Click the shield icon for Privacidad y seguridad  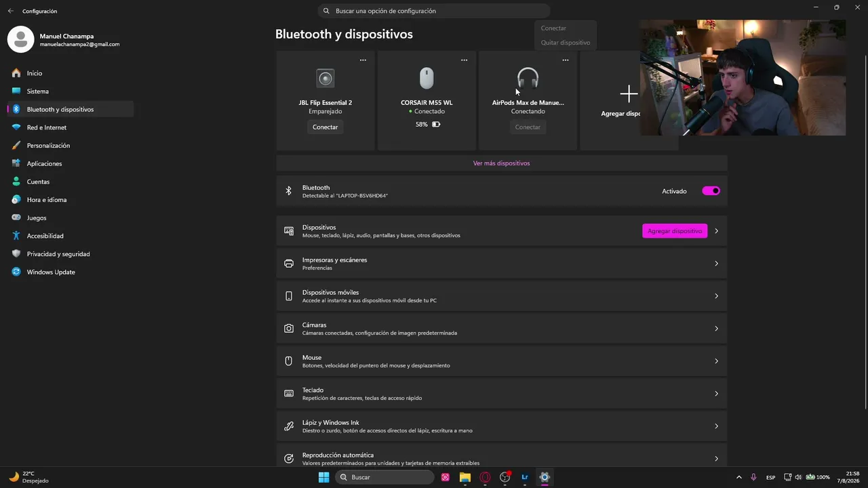point(16,254)
